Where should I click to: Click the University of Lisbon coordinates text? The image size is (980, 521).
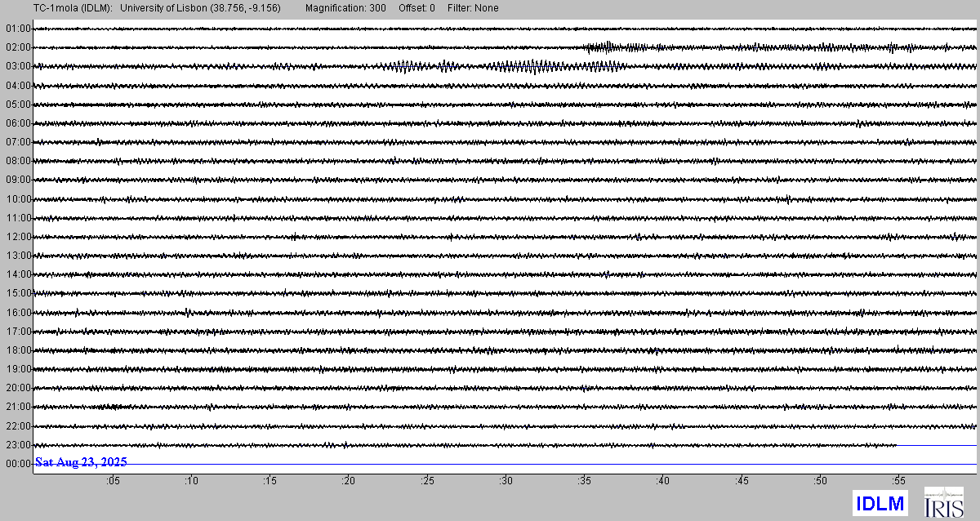click(x=201, y=8)
